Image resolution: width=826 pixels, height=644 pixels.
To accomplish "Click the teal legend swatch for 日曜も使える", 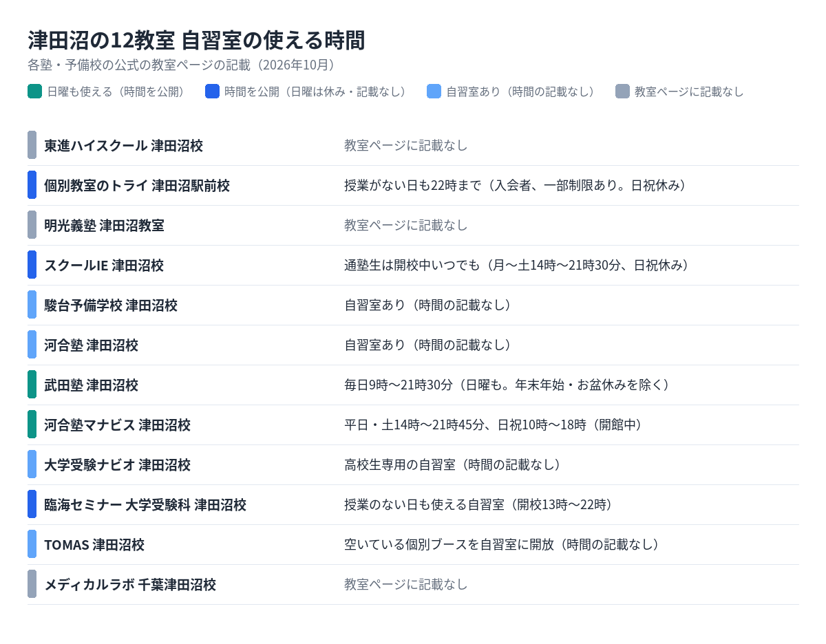I will [34, 92].
